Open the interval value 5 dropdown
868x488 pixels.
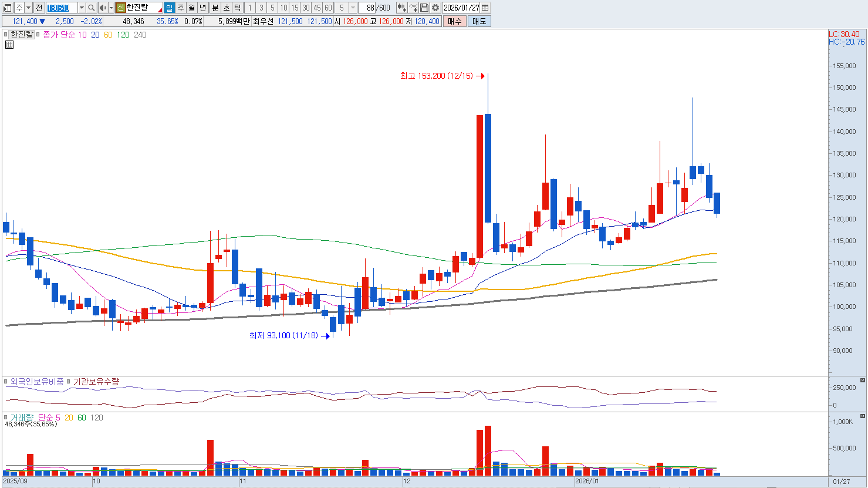(353, 8)
